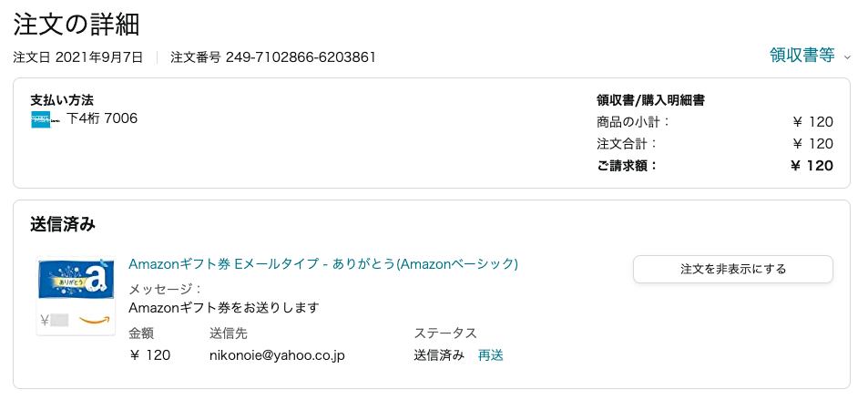Click the bold ご請求額 ¥120 amount
Viewport: 868px width, 400px height.
812,165
